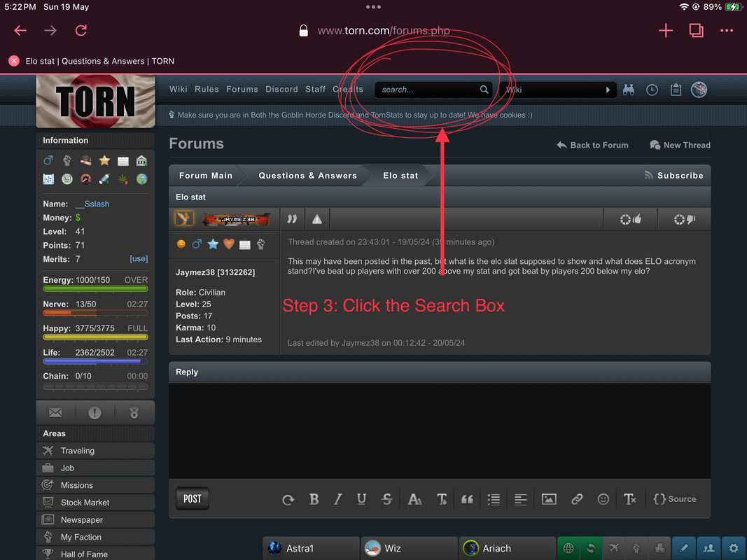Open the emoji picker in editor
Viewport: 747px width, 560px height.
pos(603,499)
